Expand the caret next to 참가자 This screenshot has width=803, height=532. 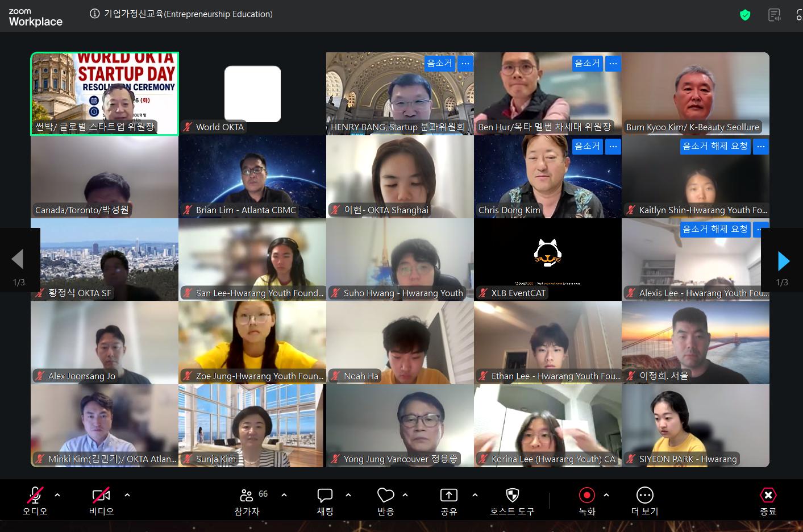[284, 495]
